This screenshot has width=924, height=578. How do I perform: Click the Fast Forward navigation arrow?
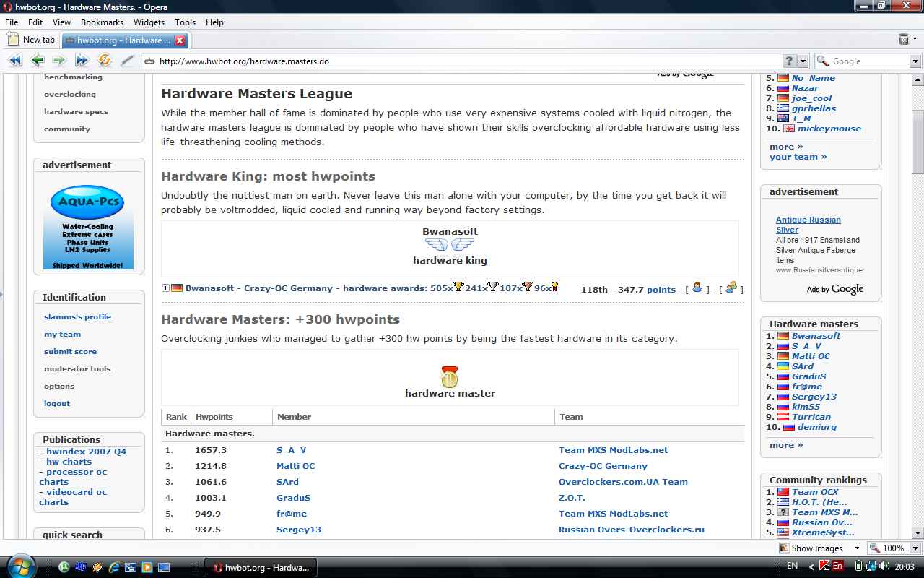(82, 61)
